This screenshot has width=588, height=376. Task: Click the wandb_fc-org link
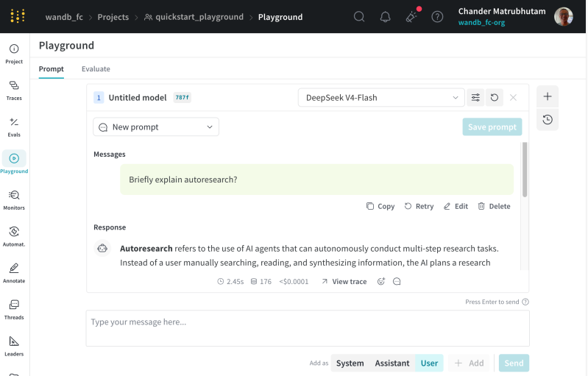[x=481, y=23]
